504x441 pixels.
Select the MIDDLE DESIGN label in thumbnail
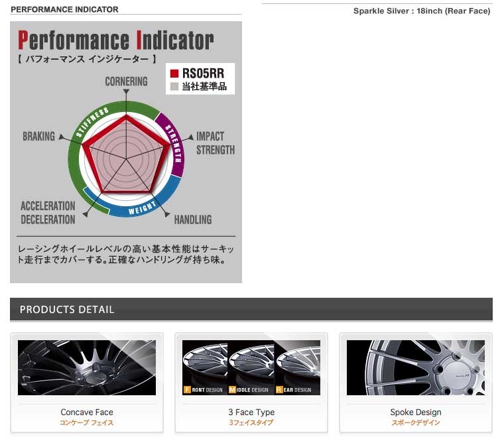(249, 390)
